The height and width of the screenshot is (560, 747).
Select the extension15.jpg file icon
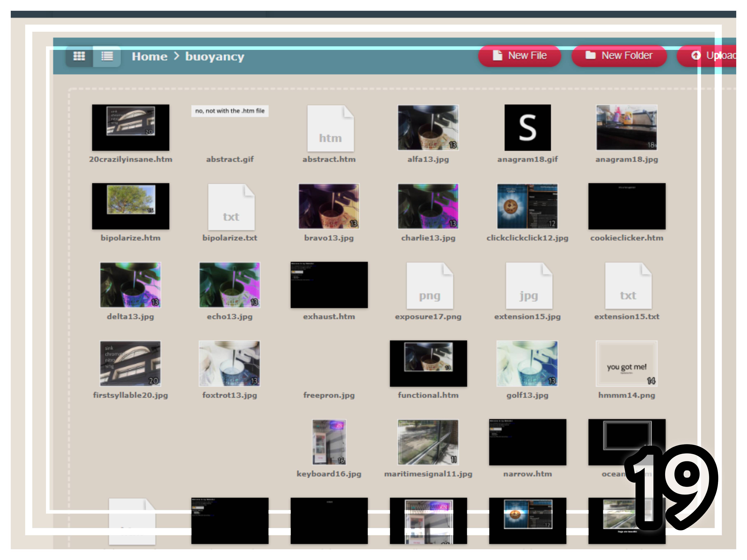coord(529,286)
